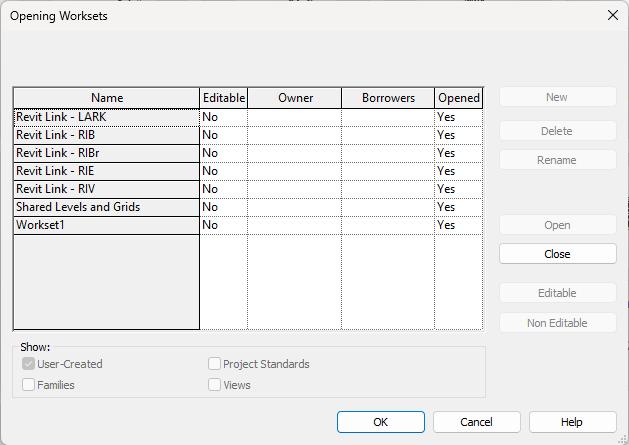Click the Opened column header

coord(459,98)
